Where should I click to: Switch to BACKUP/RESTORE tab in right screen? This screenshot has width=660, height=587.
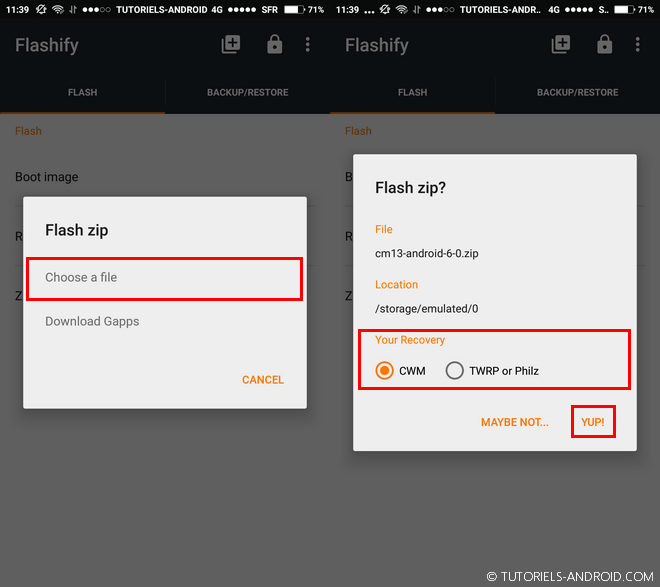[578, 93]
